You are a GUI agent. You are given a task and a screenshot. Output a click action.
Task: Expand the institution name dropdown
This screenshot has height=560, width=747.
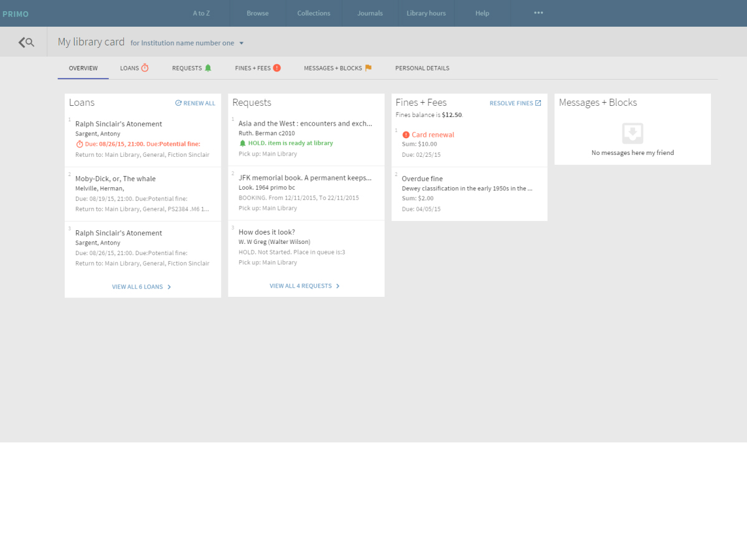click(242, 44)
